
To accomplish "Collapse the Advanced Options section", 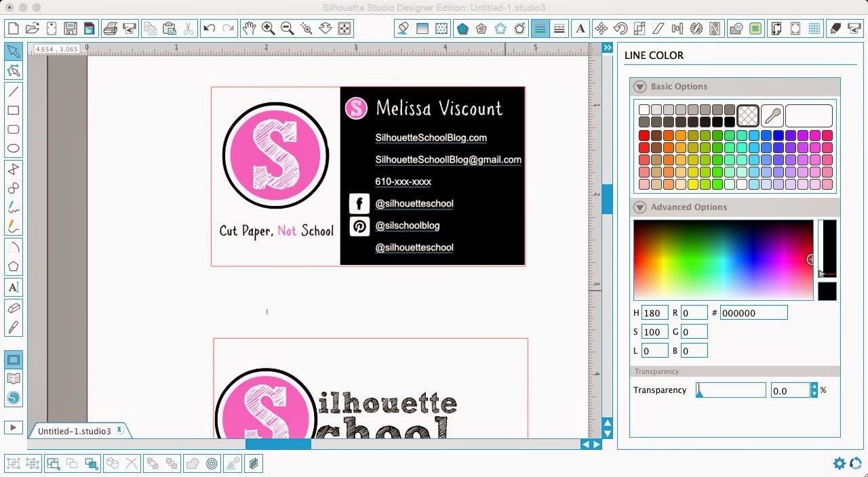I will pyautogui.click(x=639, y=207).
